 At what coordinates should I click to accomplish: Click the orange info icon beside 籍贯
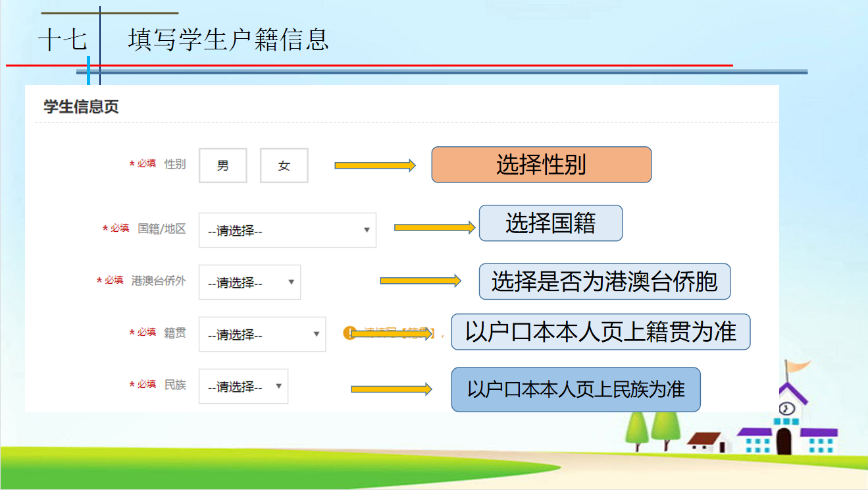349,333
